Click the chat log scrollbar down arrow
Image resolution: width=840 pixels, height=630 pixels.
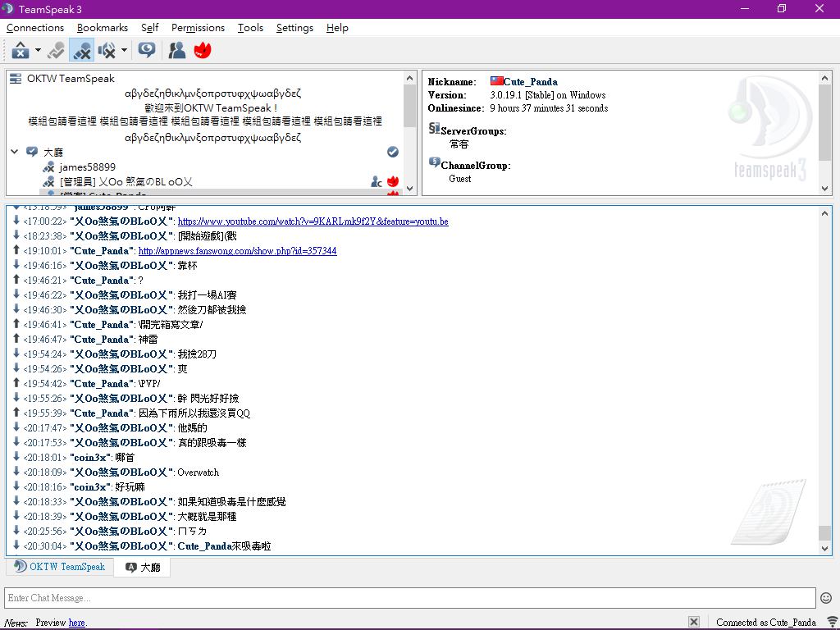pyautogui.click(x=824, y=548)
